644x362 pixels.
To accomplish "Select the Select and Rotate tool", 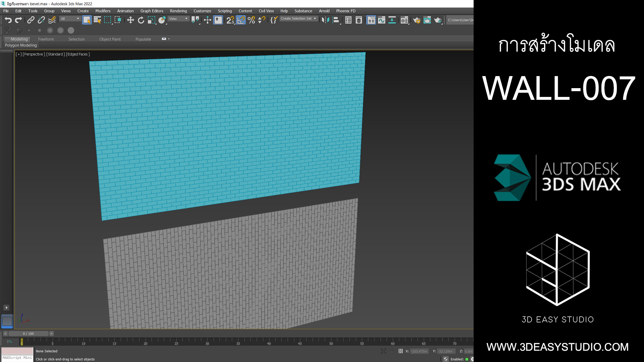I will [x=141, y=20].
